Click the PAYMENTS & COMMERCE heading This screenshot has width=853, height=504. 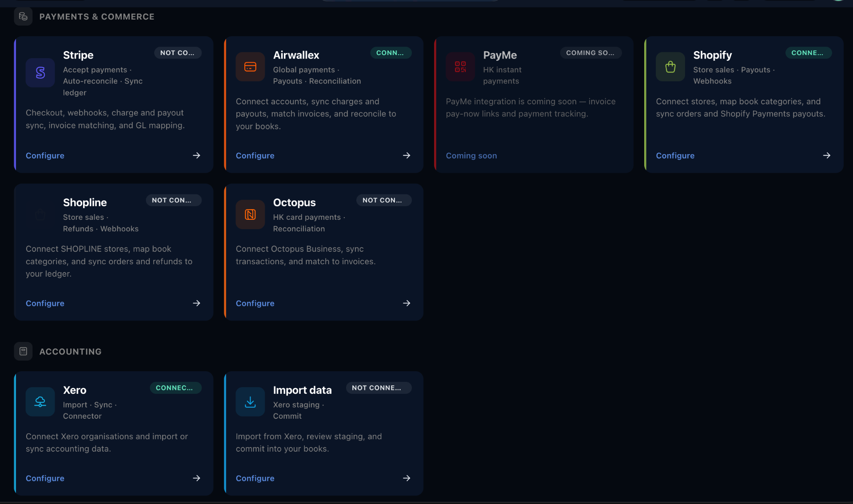pos(97,16)
